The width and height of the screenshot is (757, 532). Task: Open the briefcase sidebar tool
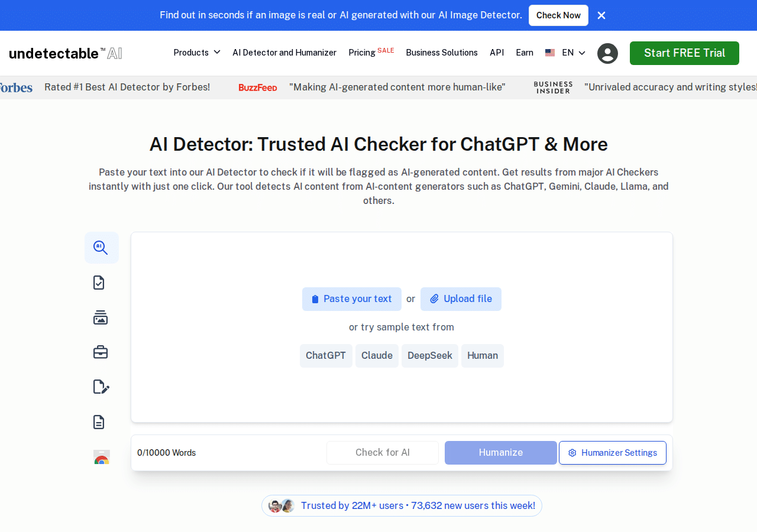101,352
